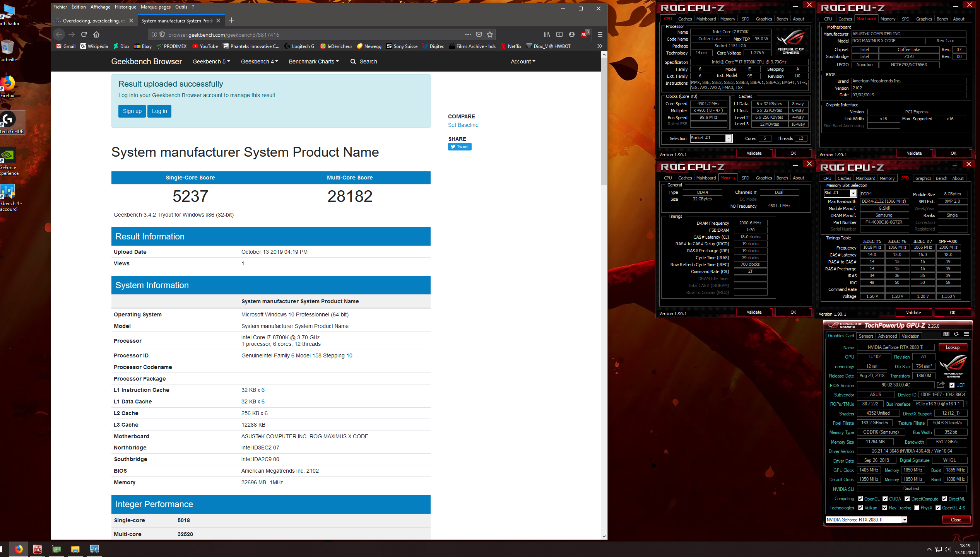Screen dimensions: 980x557
Task: Open Account dropdown on Geekbench
Action: [523, 62]
